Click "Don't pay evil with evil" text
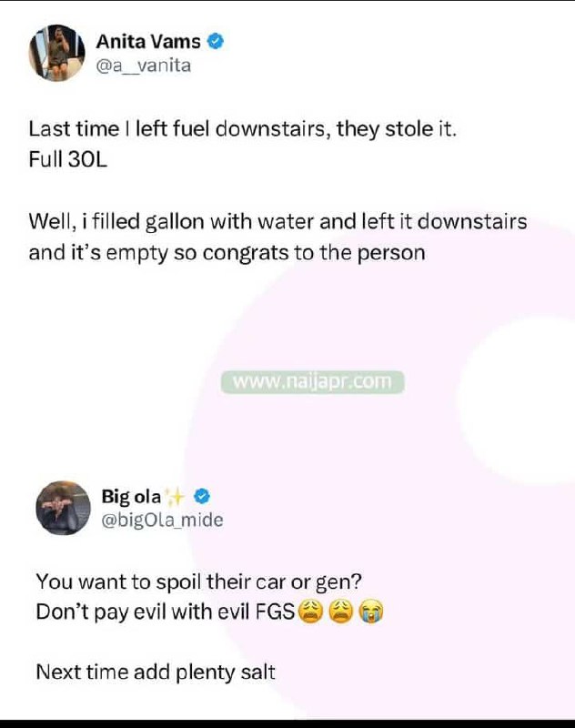The image size is (575, 728). 166,612
